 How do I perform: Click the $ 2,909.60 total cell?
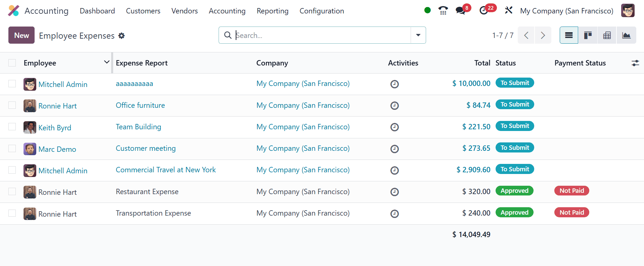473,170
